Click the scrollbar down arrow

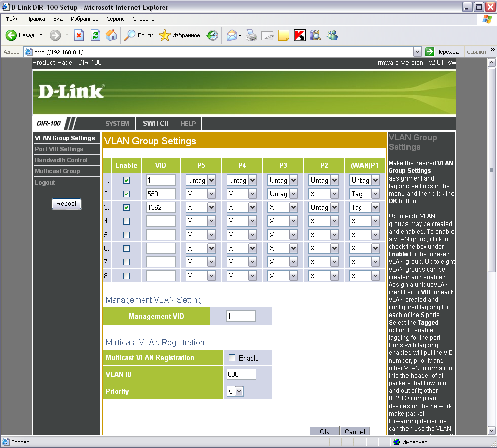click(491, 431)
